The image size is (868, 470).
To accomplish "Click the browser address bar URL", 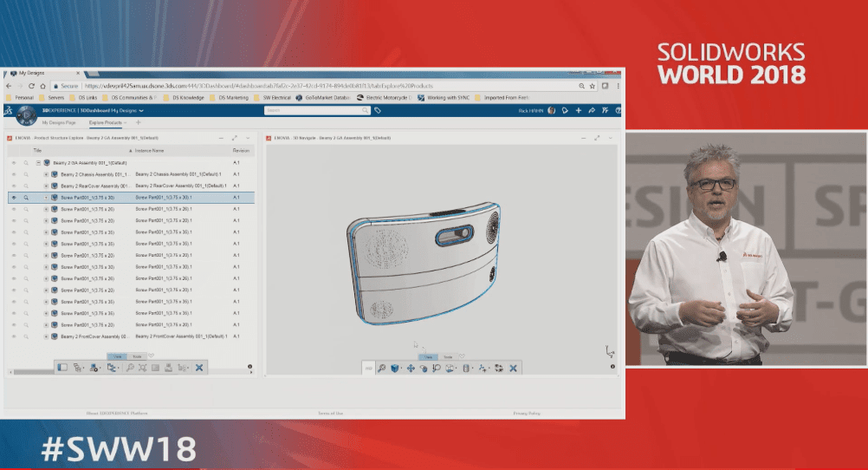I will (259, 86).
